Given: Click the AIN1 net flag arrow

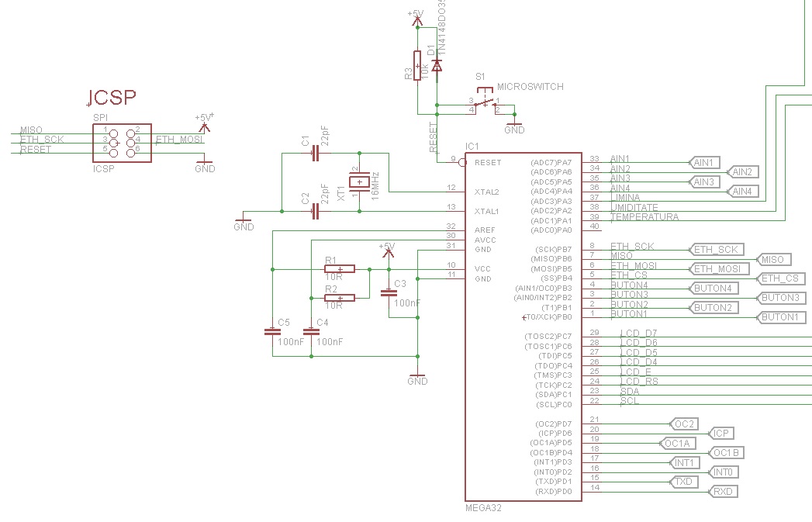Looking at the screenshot, I should (704, 162).
